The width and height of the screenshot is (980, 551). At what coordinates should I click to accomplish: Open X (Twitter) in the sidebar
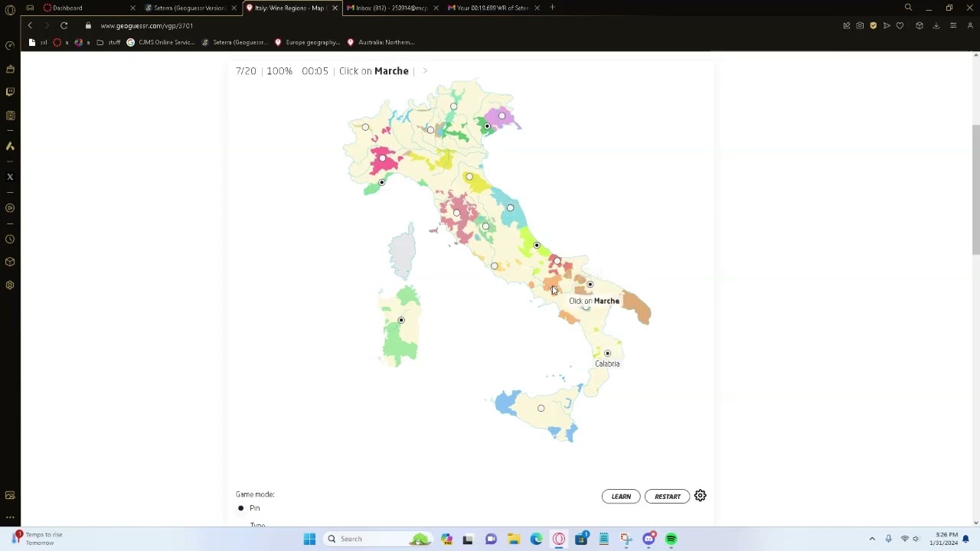coord(10,177)
